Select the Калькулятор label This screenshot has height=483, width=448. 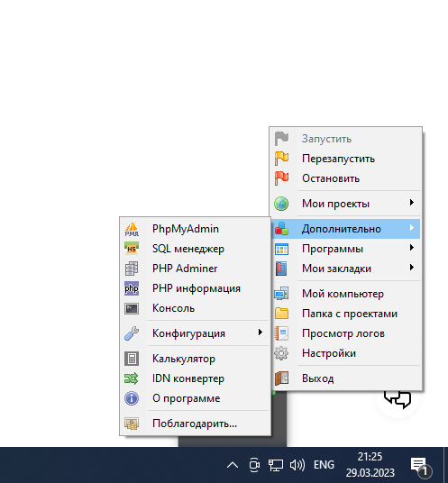tap(184, 359)
